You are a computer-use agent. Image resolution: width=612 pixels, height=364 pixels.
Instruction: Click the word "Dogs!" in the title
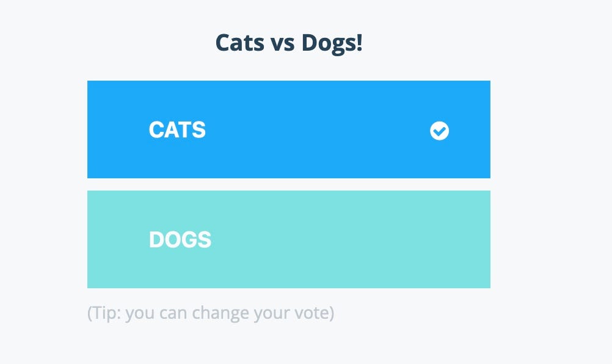pos(332,43)
